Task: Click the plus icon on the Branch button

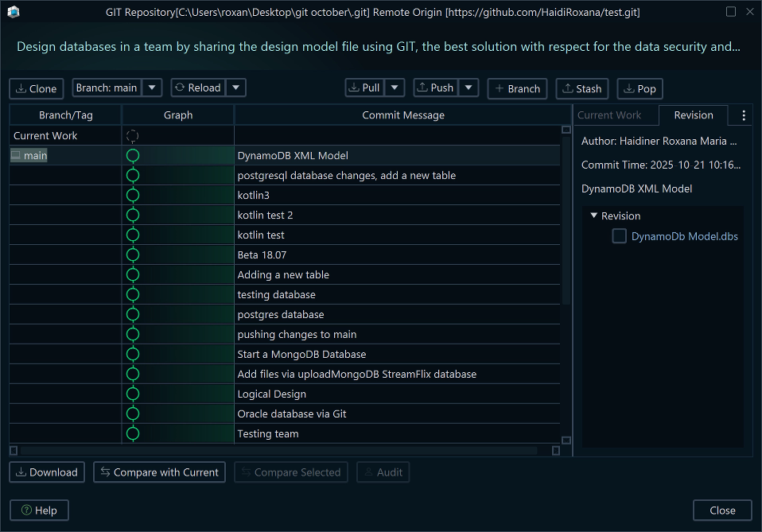Action: 500,88
